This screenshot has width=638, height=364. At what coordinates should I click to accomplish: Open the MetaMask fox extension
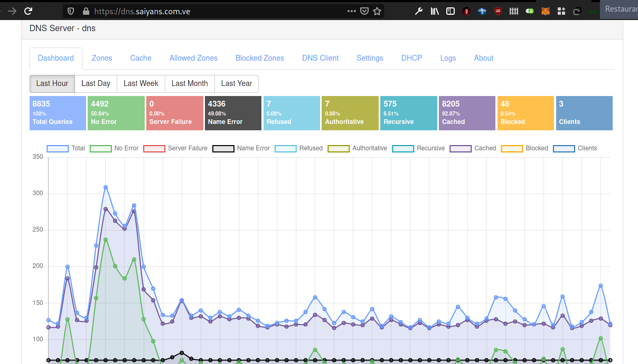tap(546, 11)
